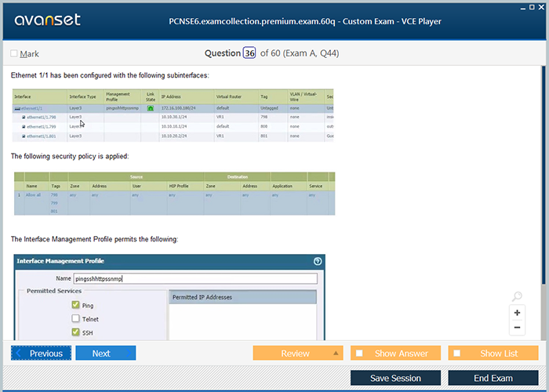Toggle the Mark checkbox
The height and width of the screenshot is (392, 549).
coord(14,54)
